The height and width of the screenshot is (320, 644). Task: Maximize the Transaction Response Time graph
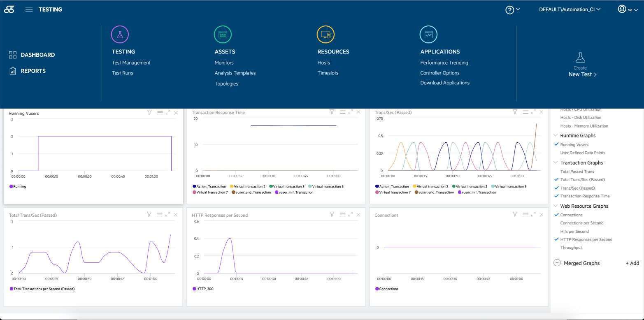(350, 112)
